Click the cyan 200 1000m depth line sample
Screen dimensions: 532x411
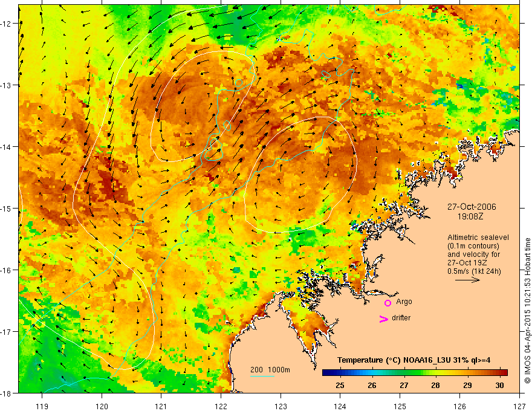[x=262, y=376]
